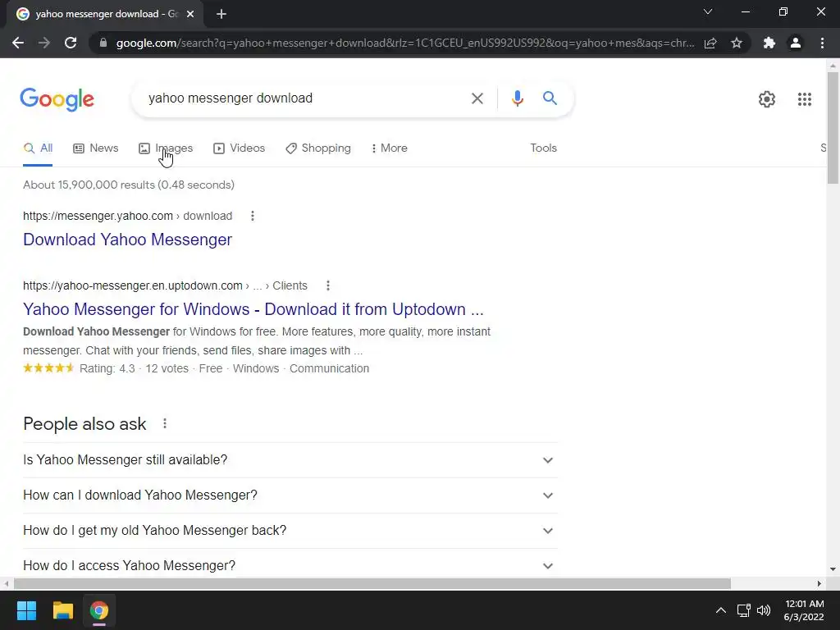Image resolution: width=840 pixels, height=630 pixels.
Task: Click the messenger.yahoo.com URL breadcrumb
Action: pos(127,216)
